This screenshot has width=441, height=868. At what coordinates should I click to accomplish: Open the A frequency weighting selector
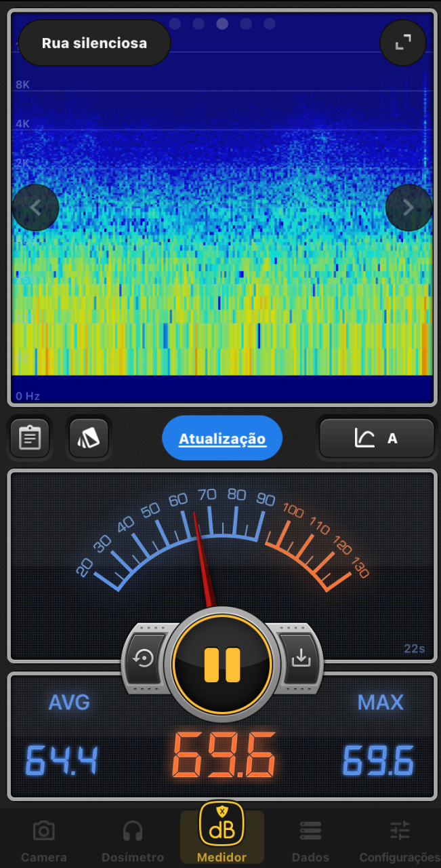tap(376, 438)
